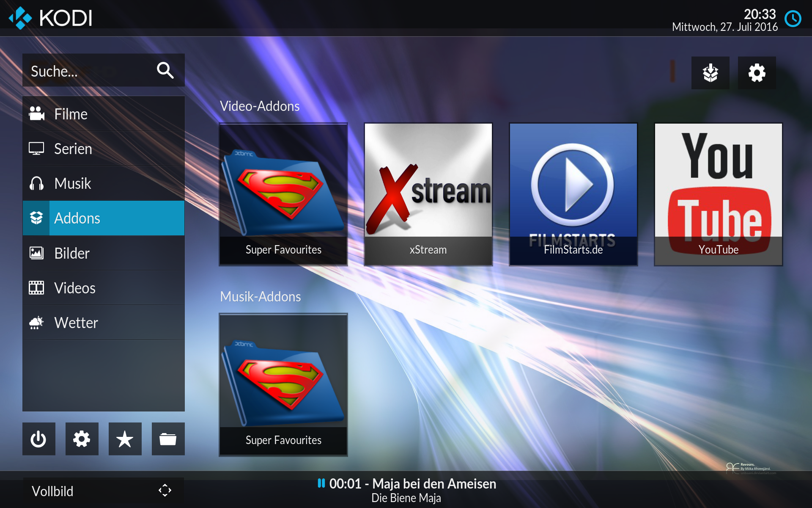Image resolution: width=812 pixels, height=508 pixels.
Task: Click the date Mittwoch, 27. Juli 2016
Action: click(x=725, y=27)
